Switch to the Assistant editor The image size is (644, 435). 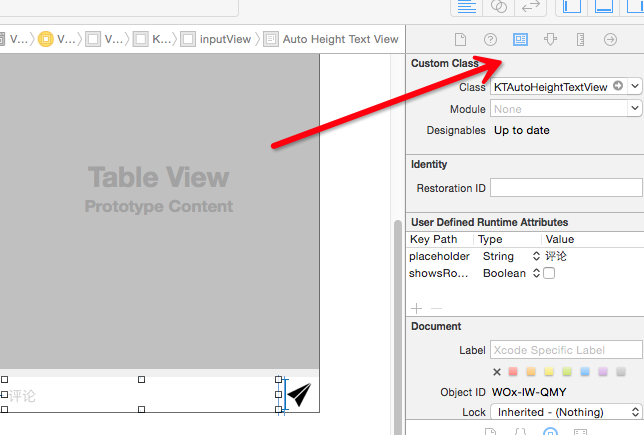coord(499,7)
